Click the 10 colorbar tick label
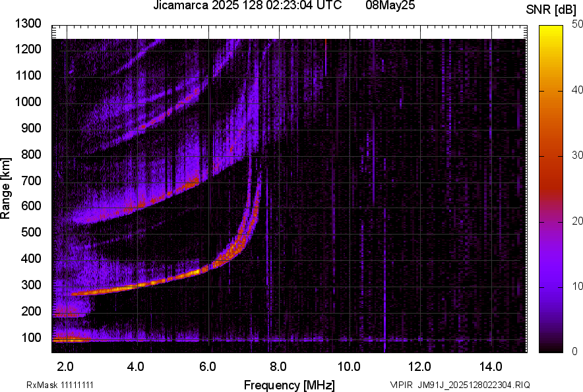Viewport: 583px width, 392px height. 577,286
